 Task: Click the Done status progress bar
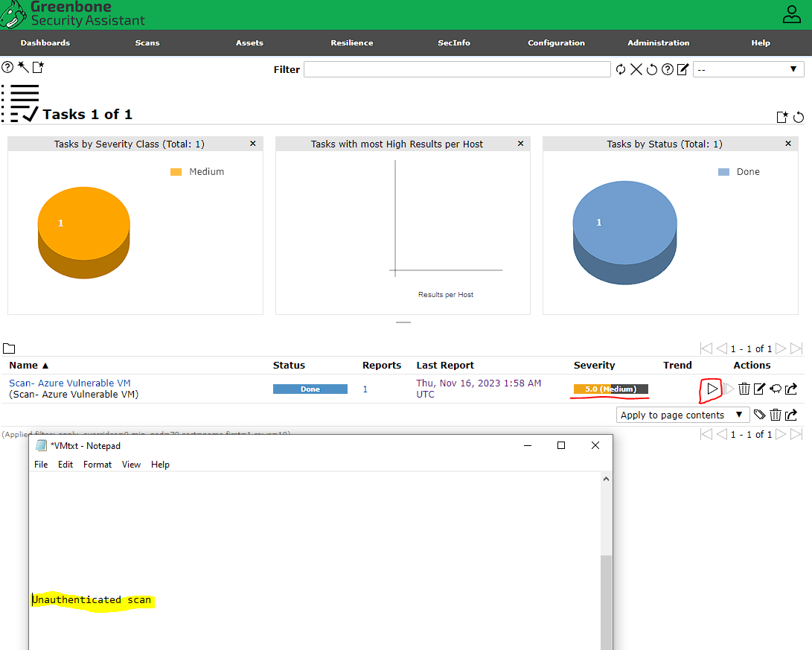coord(310,389)
